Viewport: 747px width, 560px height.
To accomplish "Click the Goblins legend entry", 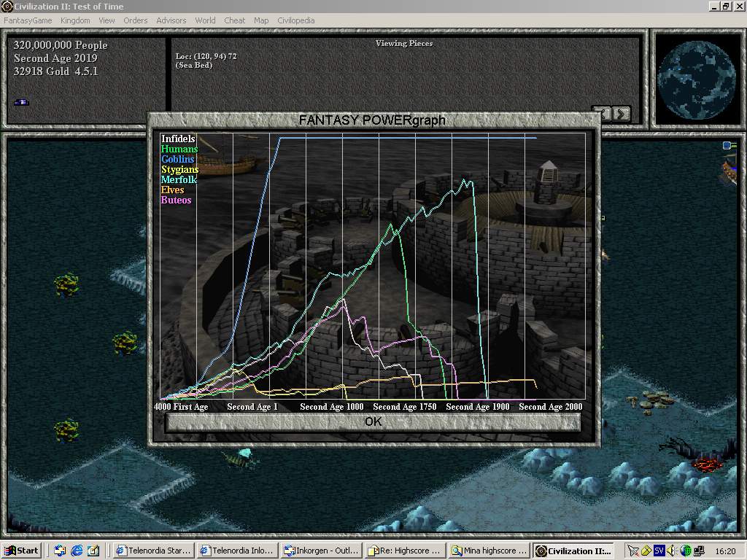I will 178,159.
